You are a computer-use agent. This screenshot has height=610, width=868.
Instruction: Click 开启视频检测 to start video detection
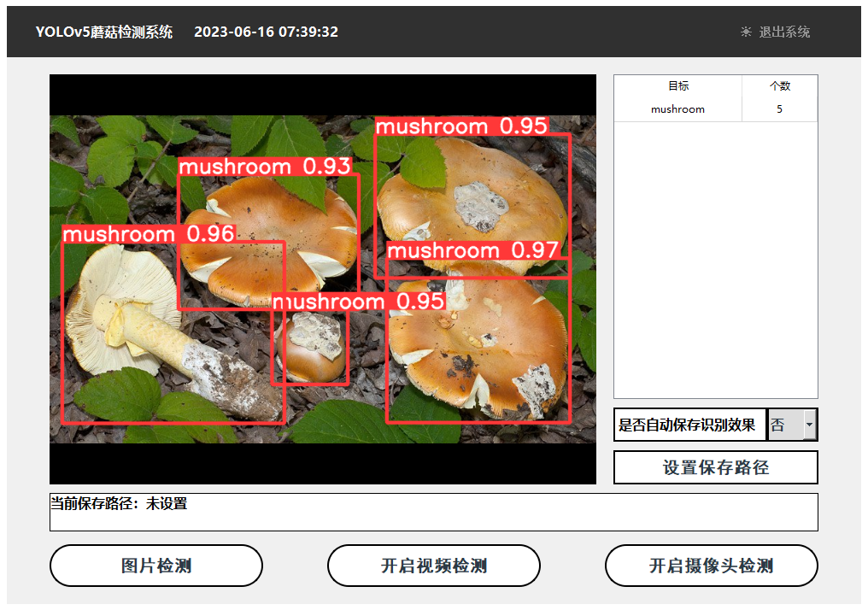(x=433, y=566)
